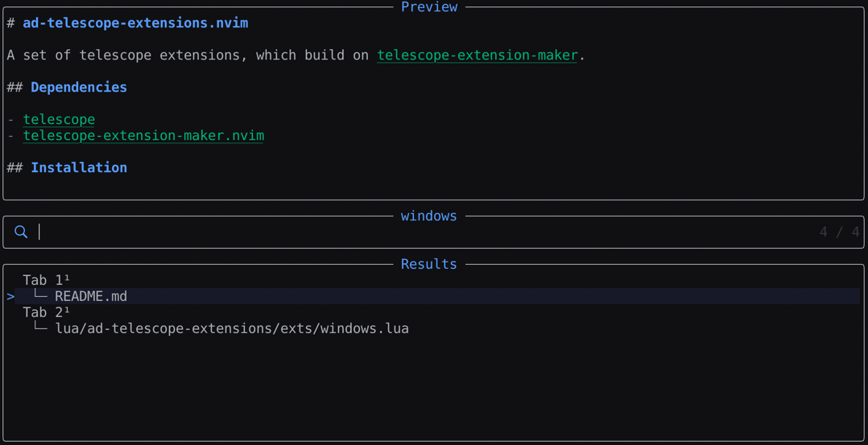The height and width of the screenshot is (445, 868).
Task: Click the magnifying glass search icon
Action: (x=21, y=232)
